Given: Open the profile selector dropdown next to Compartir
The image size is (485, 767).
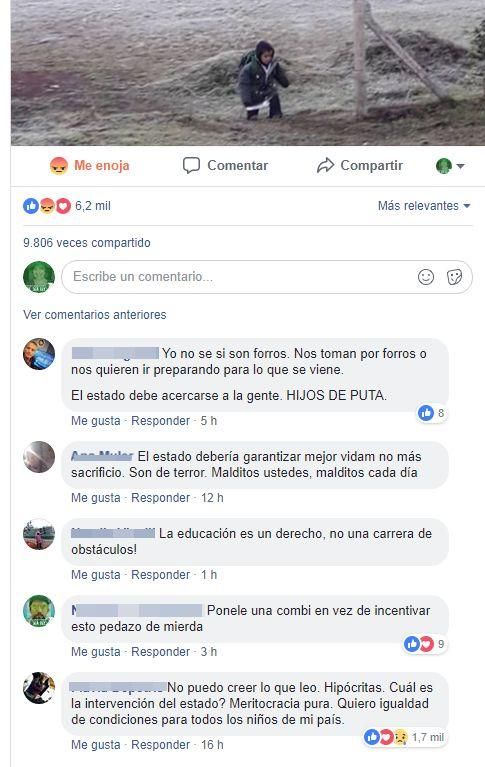Looking at the screenshot, I should point(450,166).
